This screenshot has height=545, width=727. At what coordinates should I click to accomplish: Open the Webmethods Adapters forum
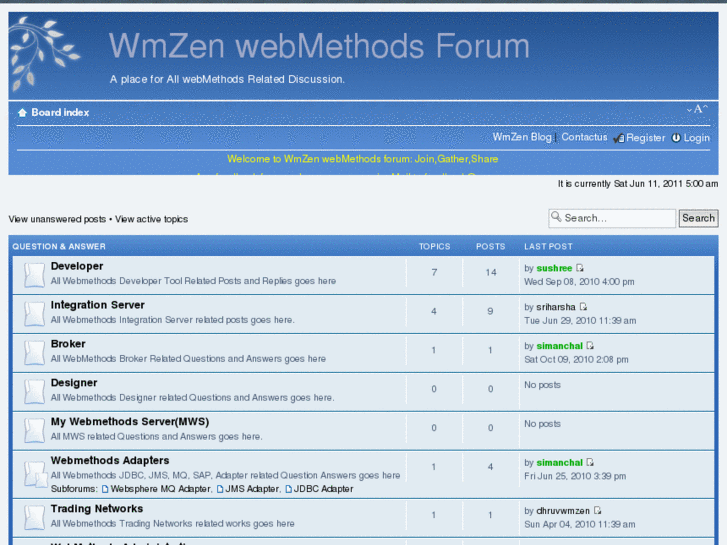(x=110, y=461)
